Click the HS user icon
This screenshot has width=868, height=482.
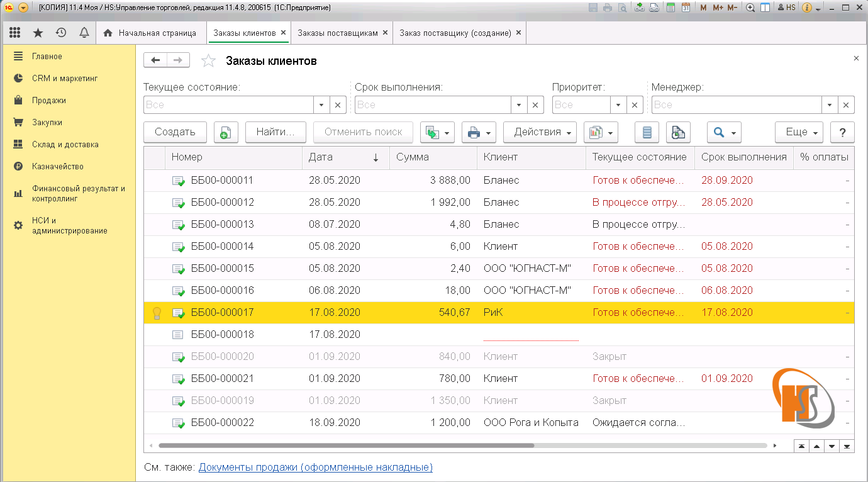click(x=787, y=8)
